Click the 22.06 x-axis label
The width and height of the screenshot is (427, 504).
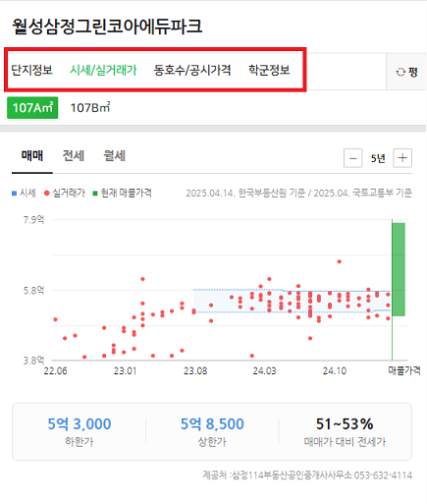[x=55, y=371]
